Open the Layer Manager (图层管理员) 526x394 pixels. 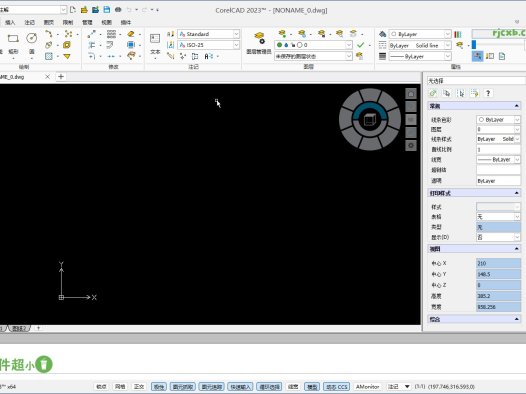click(x=259, y=43)
